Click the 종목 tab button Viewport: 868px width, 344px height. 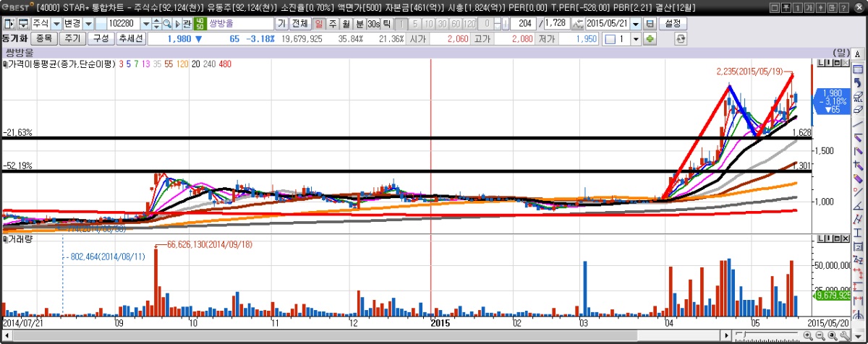(x=44, y=38)
